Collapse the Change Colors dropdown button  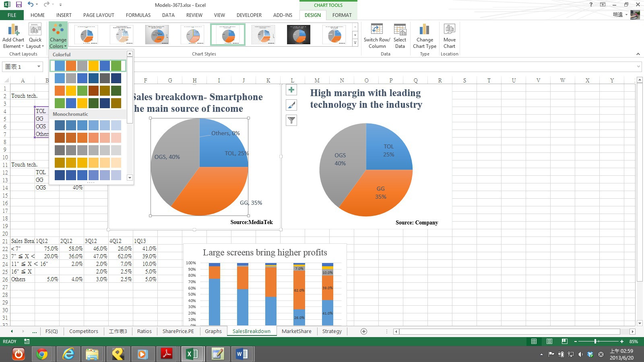58,36
